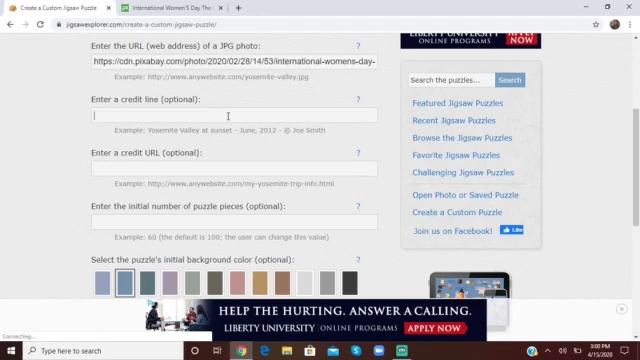The image size is (640, 360).
Task: Select the dark olive background swatch
Action: click(215, 283)
